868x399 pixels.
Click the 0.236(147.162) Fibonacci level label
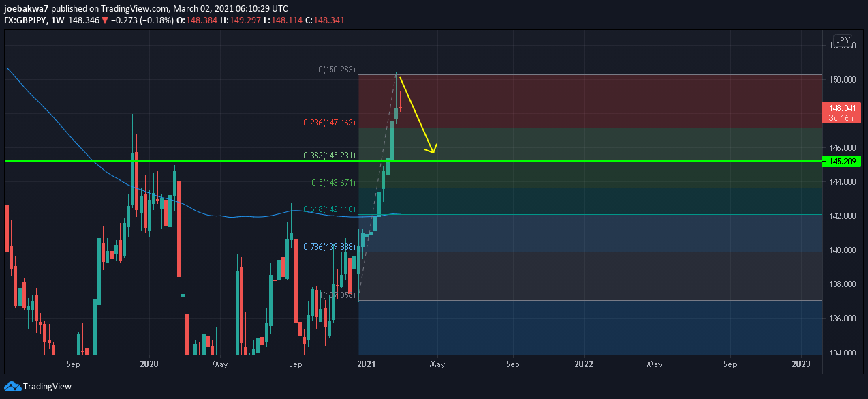click(330, 123)
